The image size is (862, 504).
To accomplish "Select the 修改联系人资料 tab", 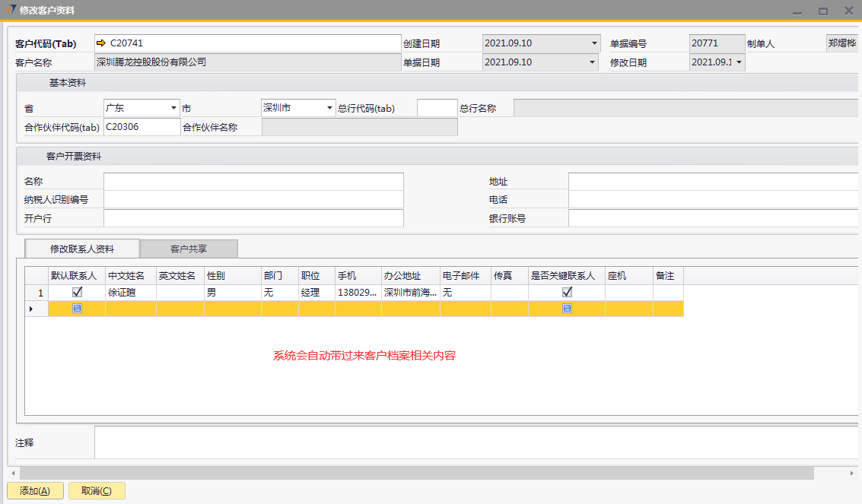I will coord(82,249).
